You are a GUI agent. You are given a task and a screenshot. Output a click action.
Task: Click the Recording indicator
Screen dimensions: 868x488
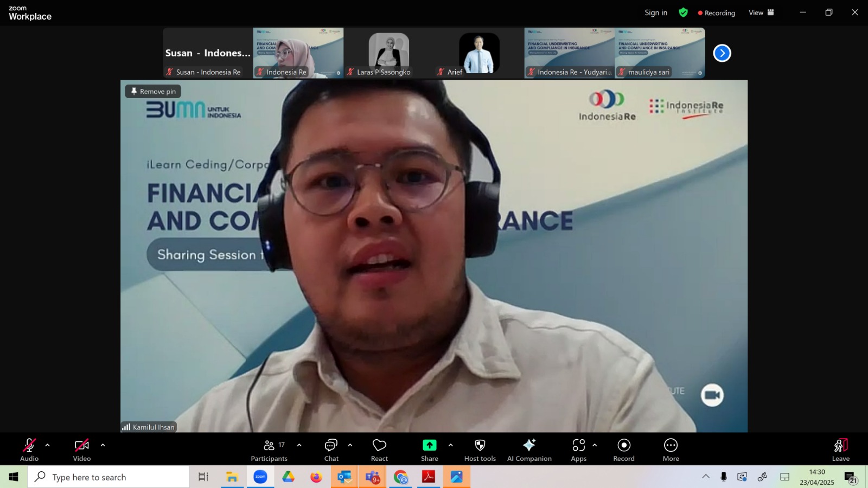tap(716, 12)
